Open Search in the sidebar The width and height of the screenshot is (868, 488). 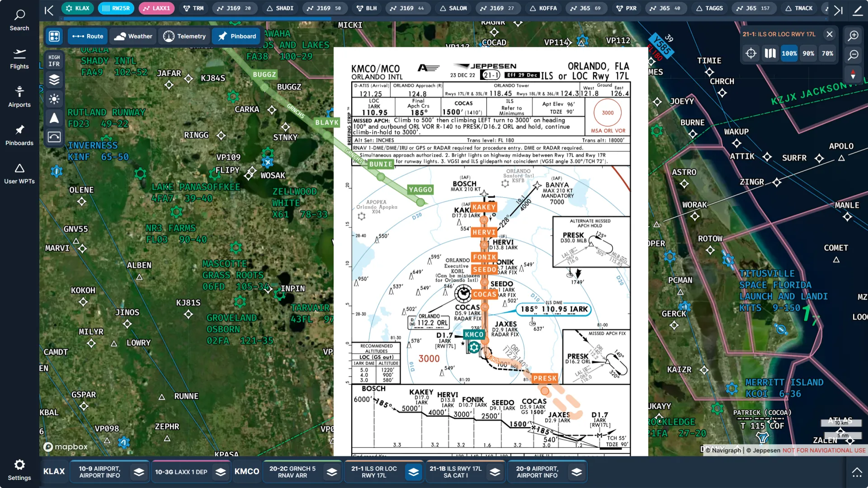[x=19, y=20]
